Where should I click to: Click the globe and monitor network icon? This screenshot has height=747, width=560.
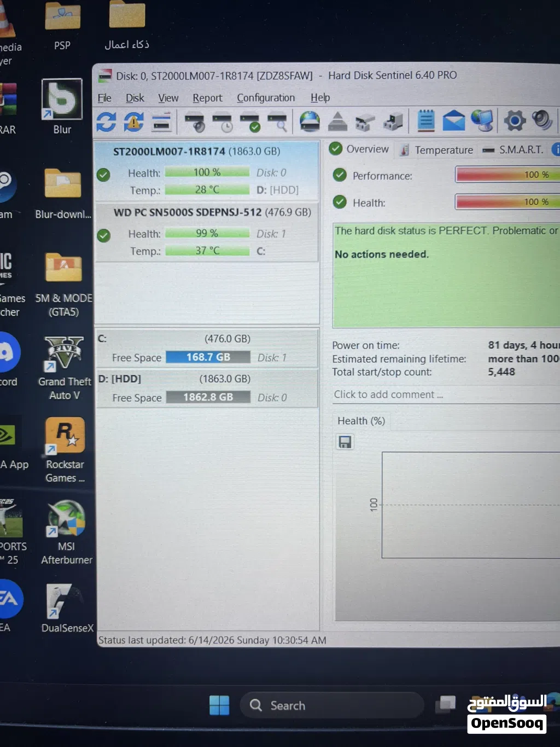(482, 120)
